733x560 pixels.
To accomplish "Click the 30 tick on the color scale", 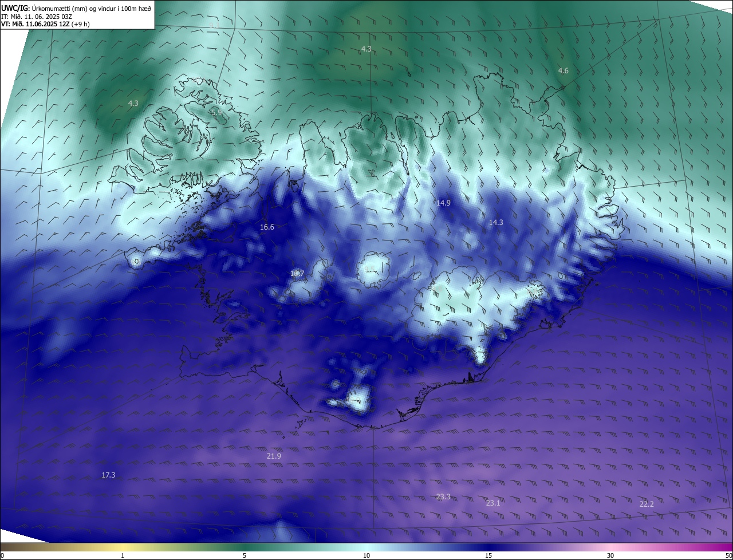I will point(610,556).
